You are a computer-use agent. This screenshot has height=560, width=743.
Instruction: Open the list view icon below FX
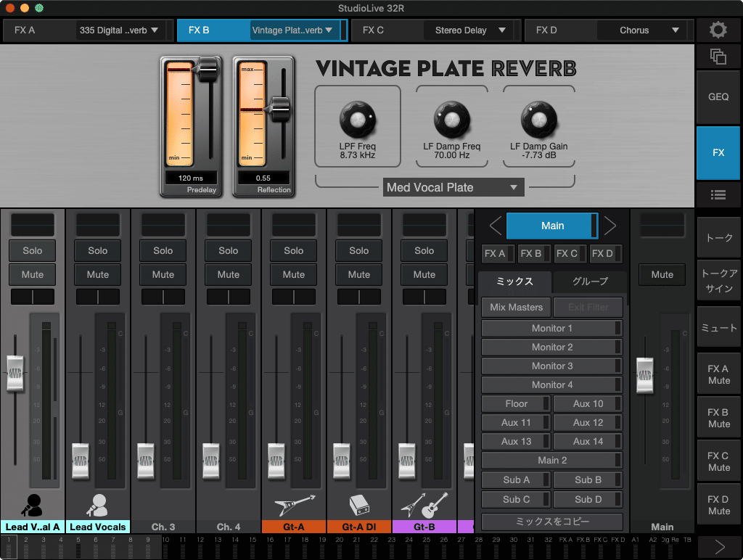pos(718,194)
